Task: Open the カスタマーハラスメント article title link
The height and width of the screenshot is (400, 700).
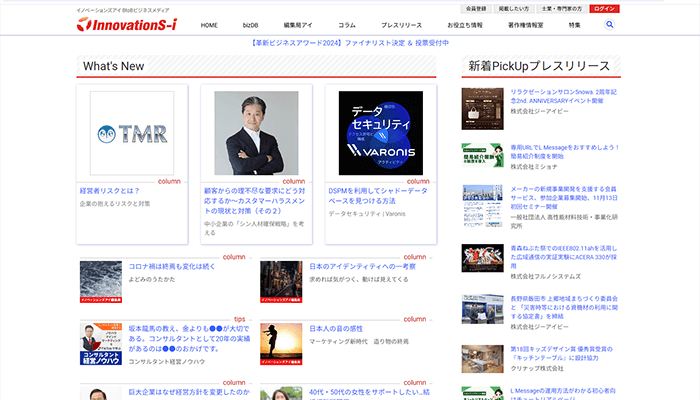Action: 254,200
